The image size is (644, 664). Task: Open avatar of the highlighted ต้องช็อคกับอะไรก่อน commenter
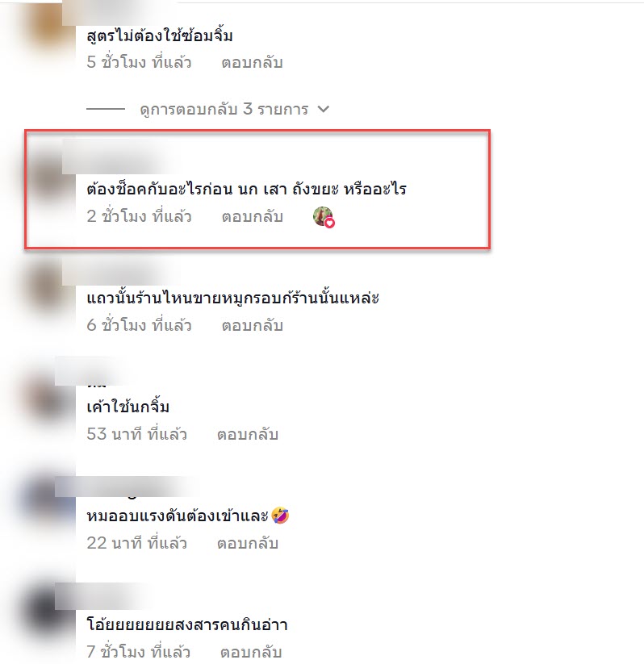48,177
